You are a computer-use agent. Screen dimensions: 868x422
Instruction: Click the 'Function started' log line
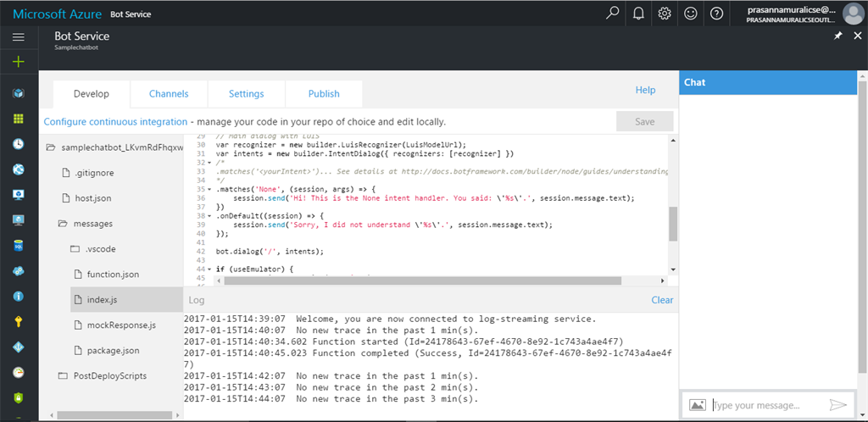coord(403,341)
